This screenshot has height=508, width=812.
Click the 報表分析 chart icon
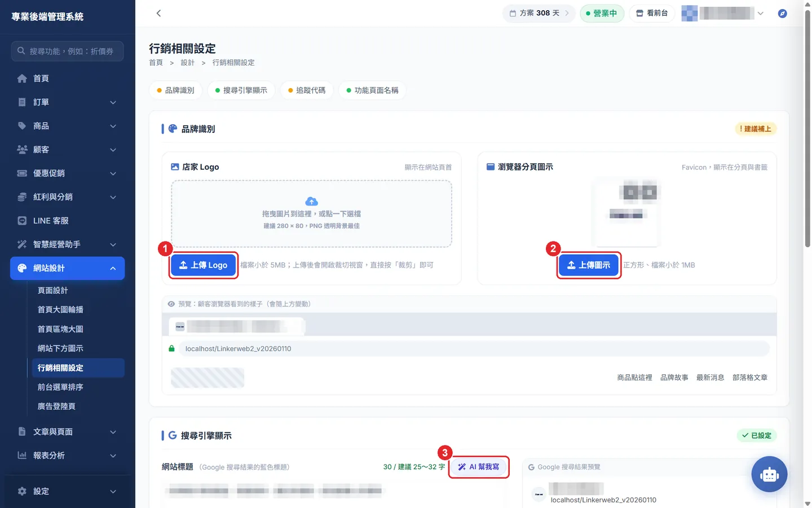[22, 456]
